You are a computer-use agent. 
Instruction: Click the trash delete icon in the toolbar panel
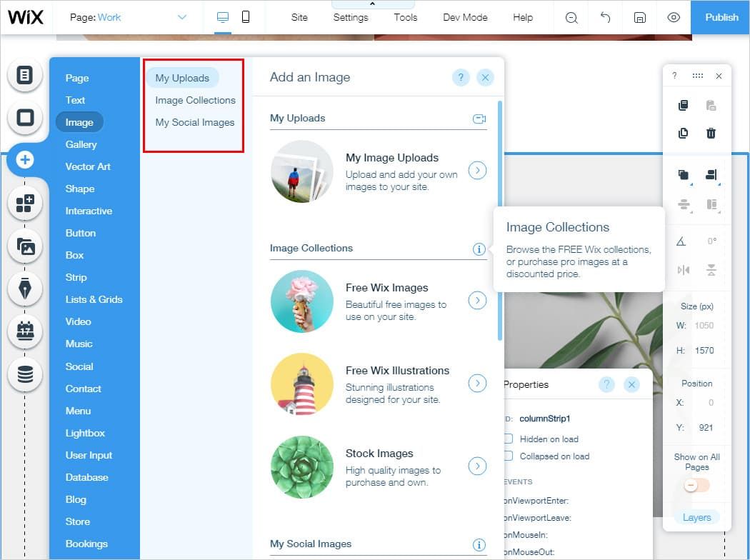[711, 133]
